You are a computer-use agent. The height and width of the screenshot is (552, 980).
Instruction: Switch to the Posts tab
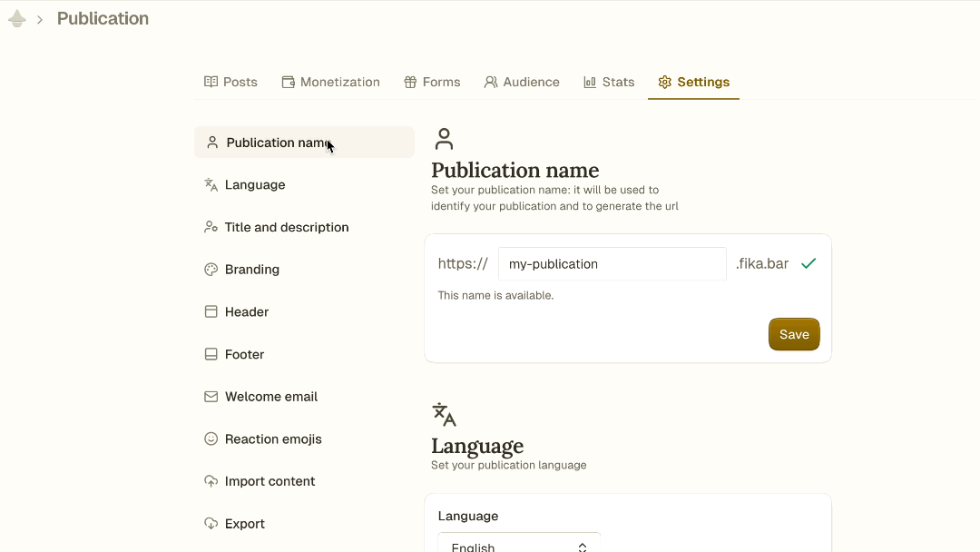pos(230,82)
